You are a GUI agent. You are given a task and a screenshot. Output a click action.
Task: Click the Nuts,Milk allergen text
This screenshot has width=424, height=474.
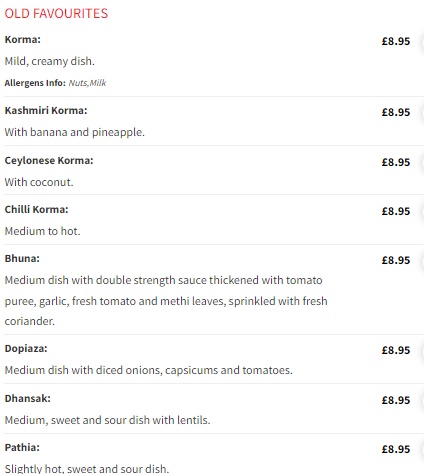[87, 83]
